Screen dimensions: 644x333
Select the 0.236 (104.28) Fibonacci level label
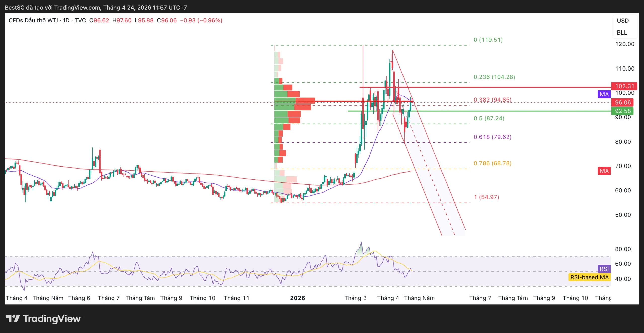click(x=494, y=77)
